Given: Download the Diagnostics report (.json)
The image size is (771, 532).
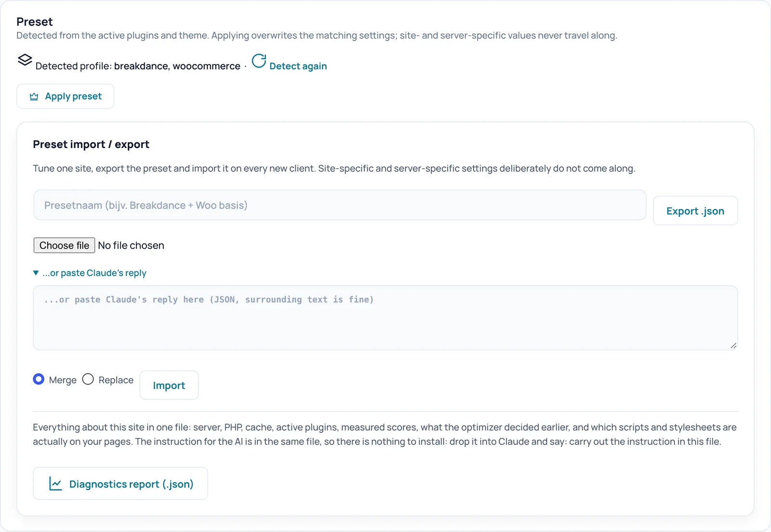Looking at the screenshot, I should click(x=120, y=483).
